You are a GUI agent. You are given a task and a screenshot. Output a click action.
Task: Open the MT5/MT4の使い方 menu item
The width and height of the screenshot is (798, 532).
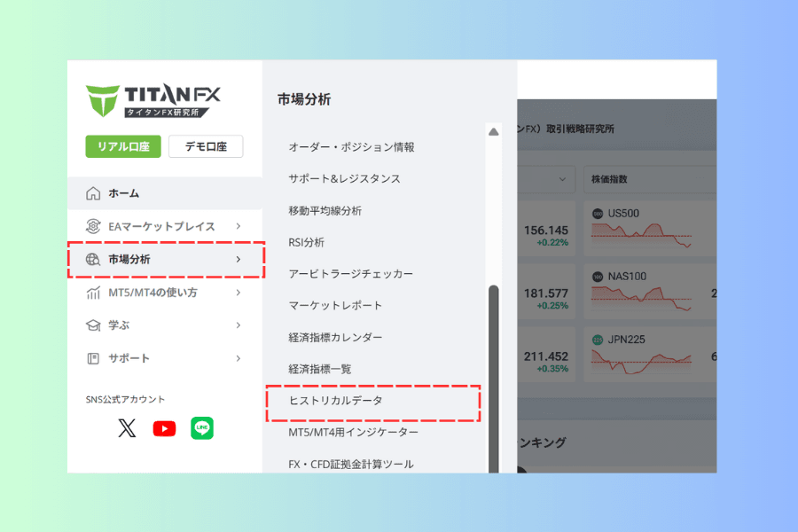click(x=164, y=293)
